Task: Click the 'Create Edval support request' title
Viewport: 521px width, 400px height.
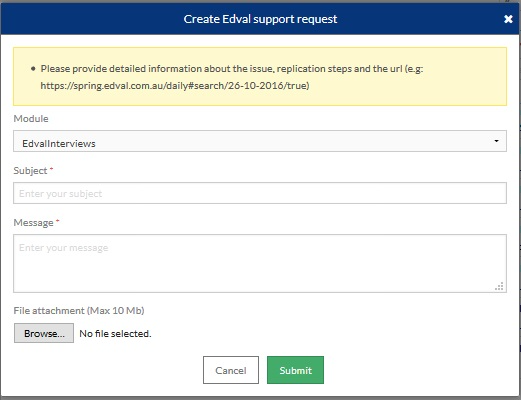Action: pos(260,19)
